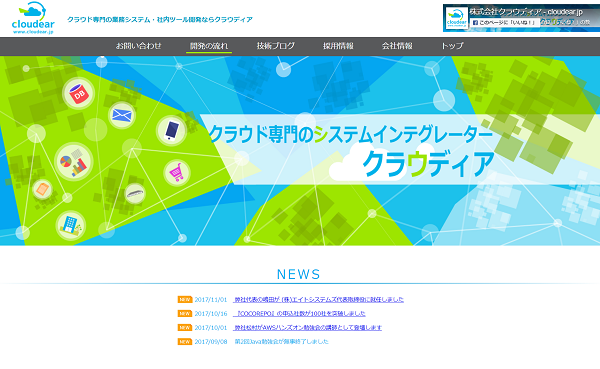The height and width of the screenshot is (369, 600).
Task: Return to トップ via navigation bar
Action: [x=452, y=46]
